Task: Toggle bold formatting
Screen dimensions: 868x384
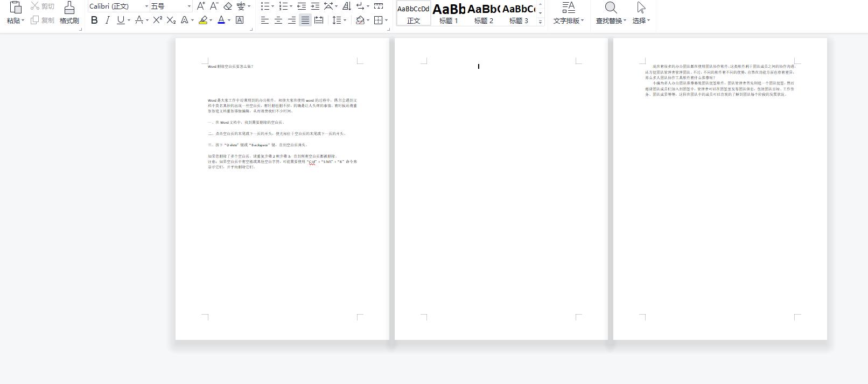Action: (94, 20)
